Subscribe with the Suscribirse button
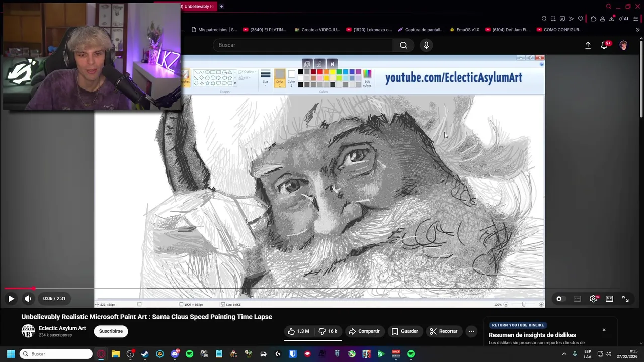The height and width of the screenshot is (362, 644). point(111,331)
